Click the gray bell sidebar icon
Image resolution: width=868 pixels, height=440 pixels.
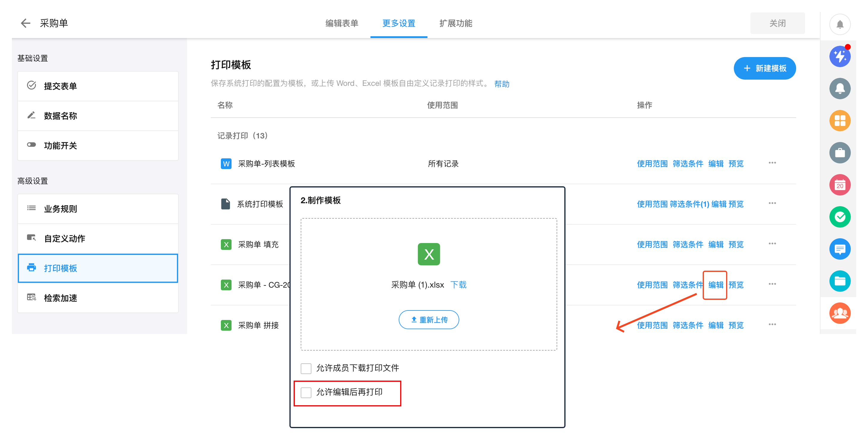pos(840,89)
